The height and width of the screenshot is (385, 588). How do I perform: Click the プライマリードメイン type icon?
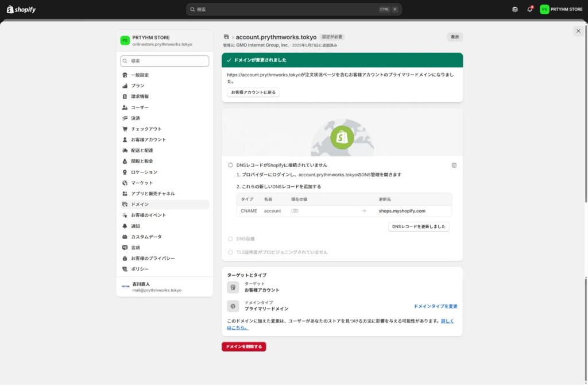coord(233,306)
